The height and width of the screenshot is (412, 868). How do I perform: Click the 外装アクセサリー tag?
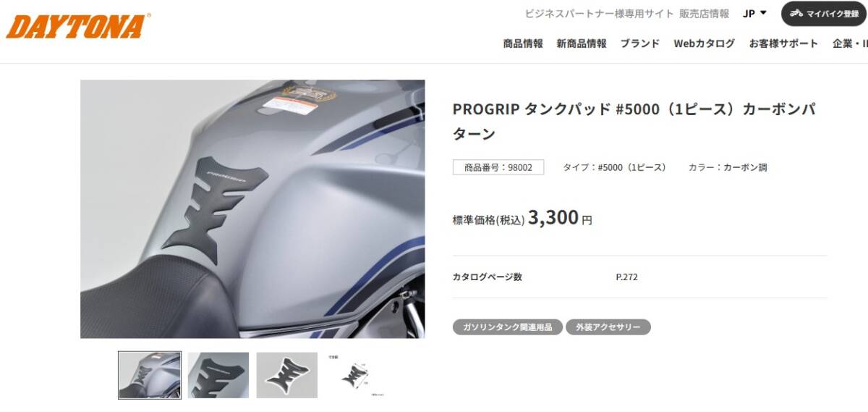608,327
